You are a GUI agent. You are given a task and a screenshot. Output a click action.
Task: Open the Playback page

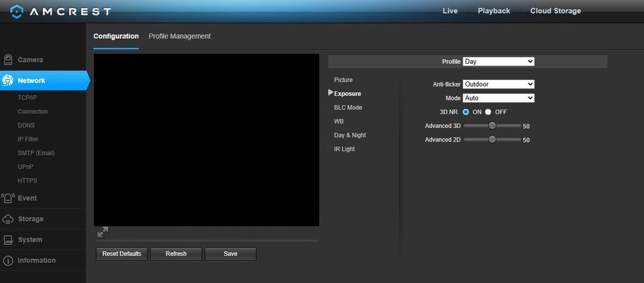click(x=494, y=11)
